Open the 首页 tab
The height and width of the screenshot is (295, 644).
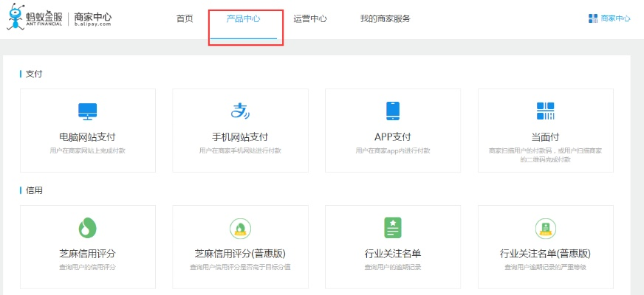(185, 18)
